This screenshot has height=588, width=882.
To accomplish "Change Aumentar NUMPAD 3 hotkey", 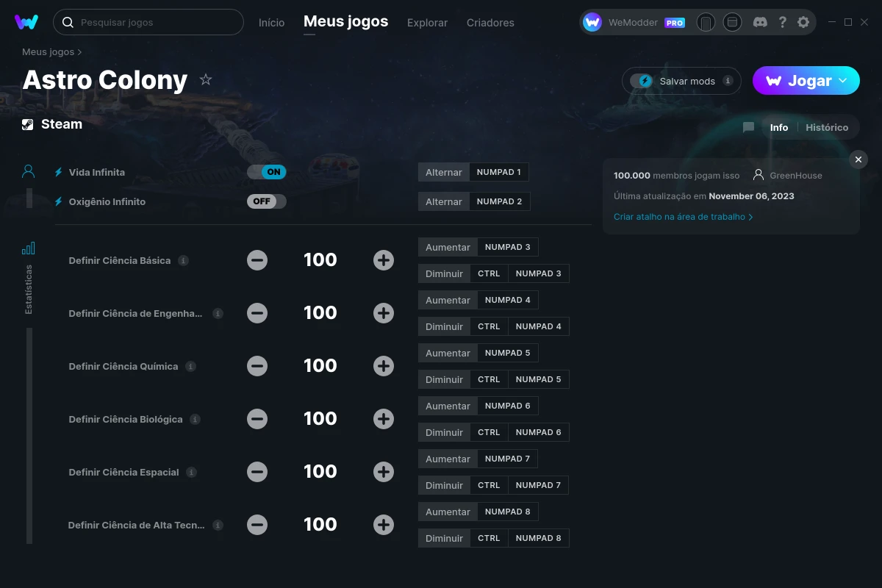I will [508, 247].
